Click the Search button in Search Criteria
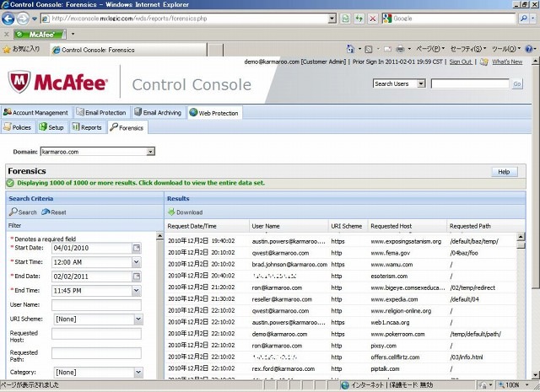Image resolution: width=540 pixels, height=392 pixels. pyautogui.click(x=23, y=212)
